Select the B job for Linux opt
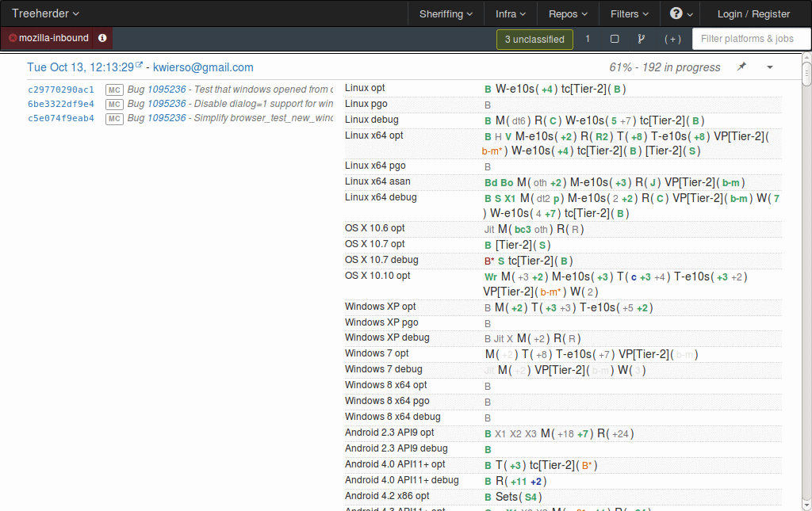This screenshot has height=511, width=812. [x=488, y=90]
